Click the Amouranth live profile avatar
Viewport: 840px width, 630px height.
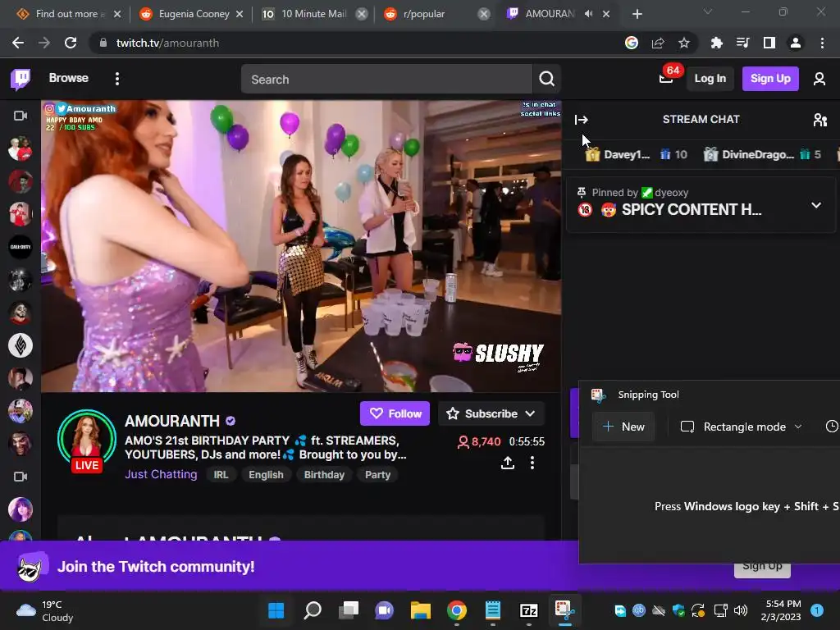87,441
